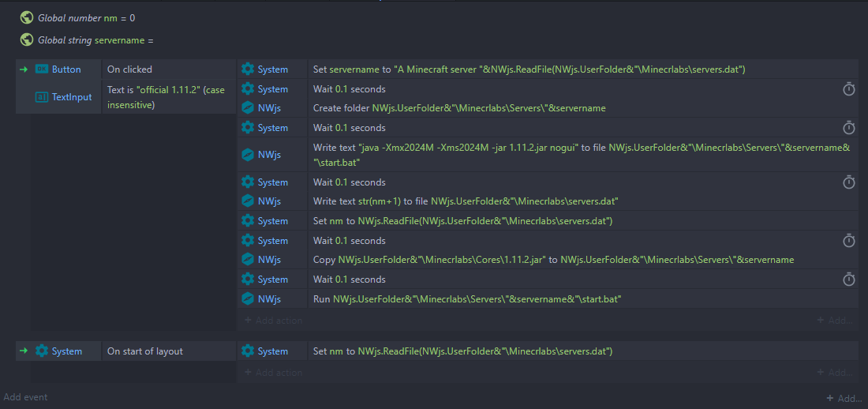This screenshot has width=868, height=409.
Task: Click the 'Button' object name in the condition
Action: (x=66, y=69)
